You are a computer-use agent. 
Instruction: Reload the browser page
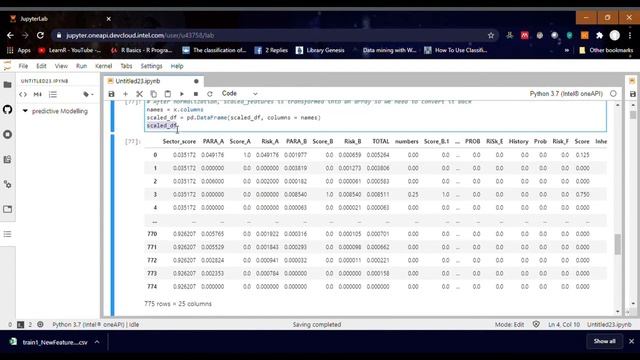(40, 36)
